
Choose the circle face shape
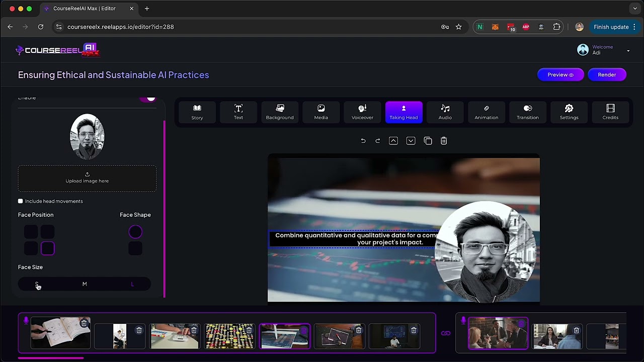click(x=135, y=232)
